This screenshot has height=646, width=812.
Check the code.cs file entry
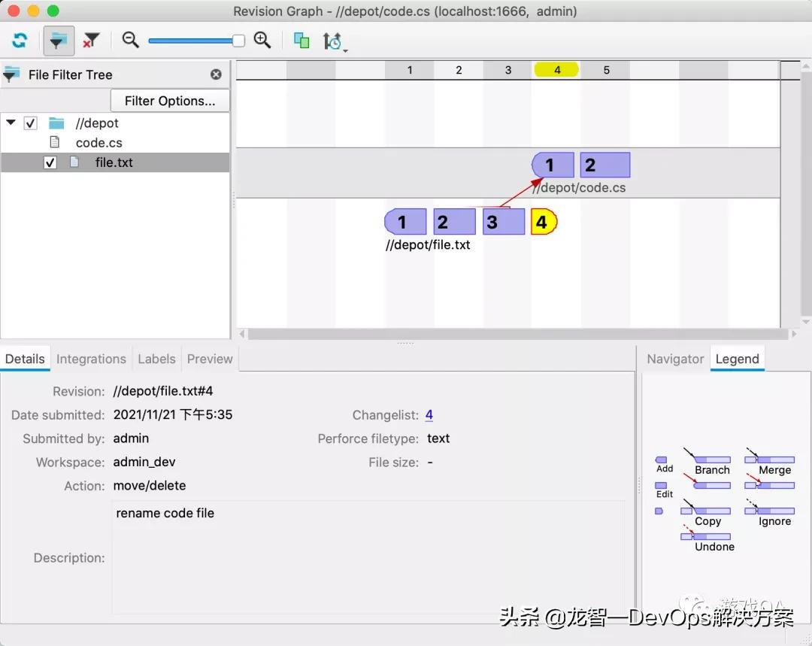pos(98,142)
